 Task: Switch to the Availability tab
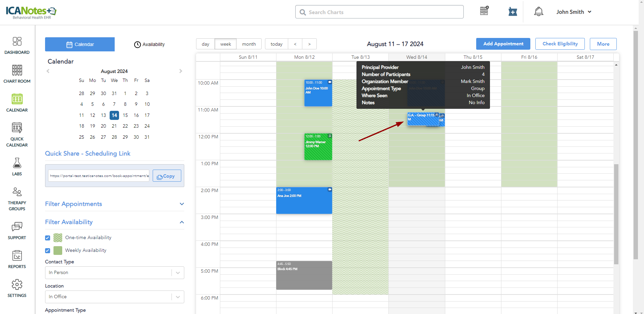point(149,44)
